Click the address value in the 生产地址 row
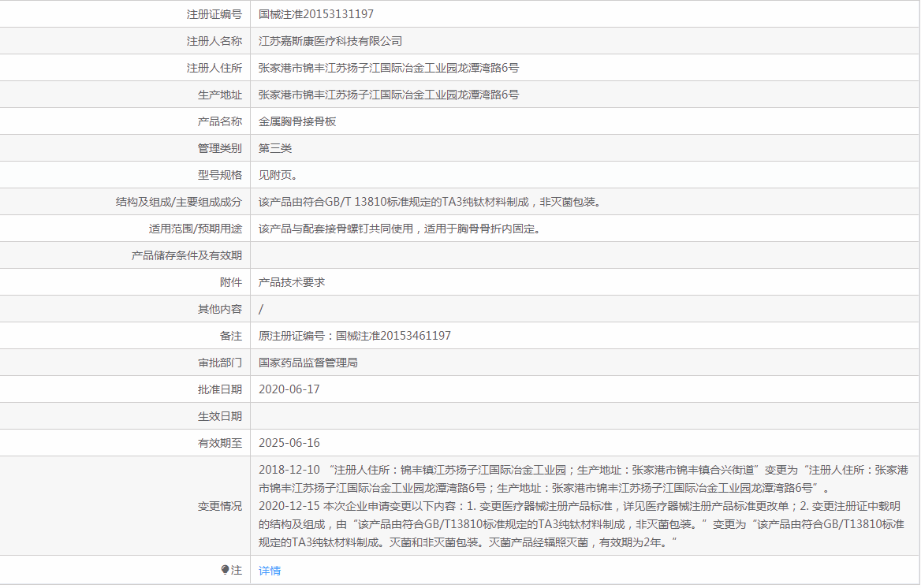Screen dimensions: 921x588 (x=389, y=95)
